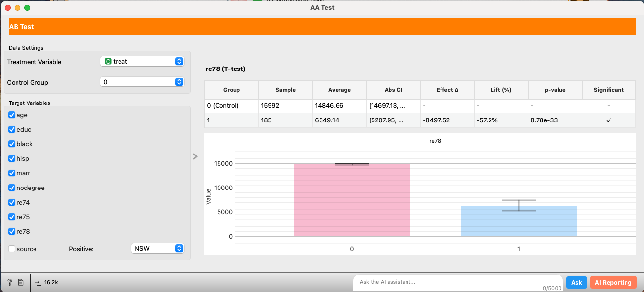Open the Control Group dropdown
The width and height of the screenshot is (644, 292).
click(x=141, y=82)
